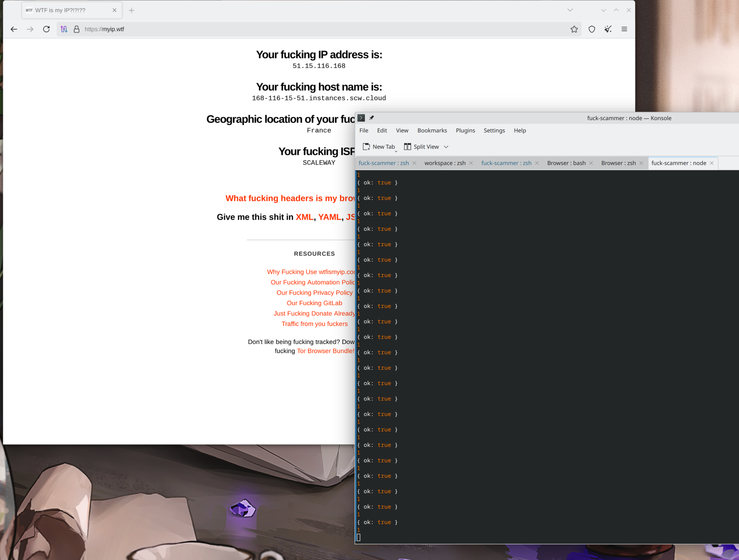The image size is (739, 560).
Task: Switch to Browser : zsh tab
Action: 618,163
